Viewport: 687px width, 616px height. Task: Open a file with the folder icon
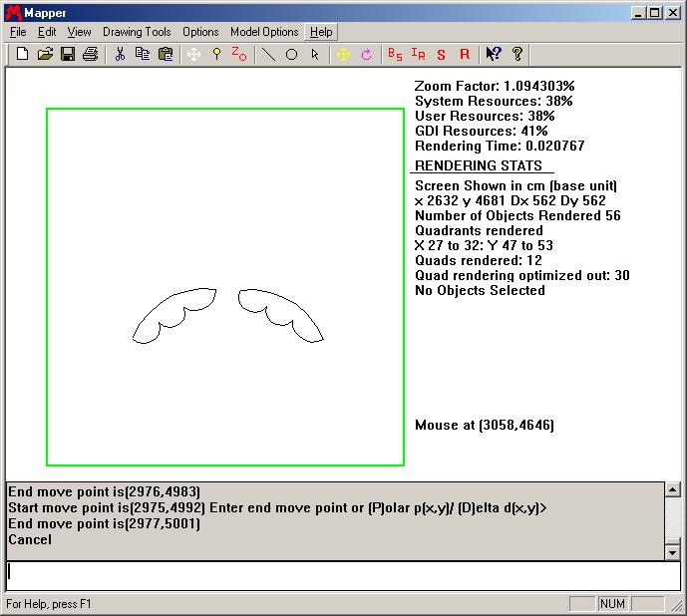coord(45,54)
